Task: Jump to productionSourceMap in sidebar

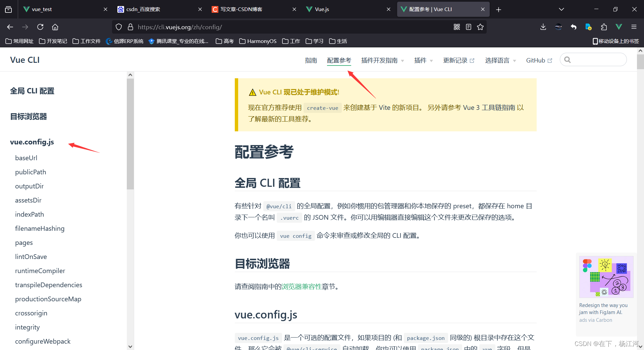Action: (48, 299)
